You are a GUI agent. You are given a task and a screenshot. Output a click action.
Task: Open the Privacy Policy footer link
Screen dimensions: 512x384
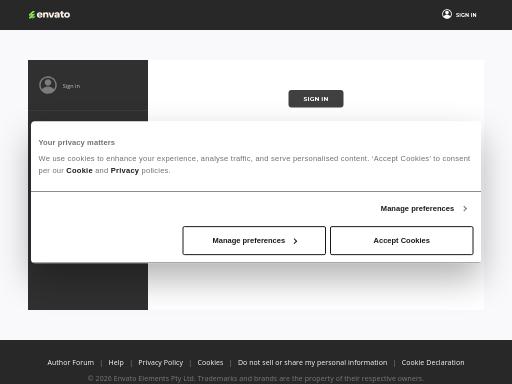161,363
